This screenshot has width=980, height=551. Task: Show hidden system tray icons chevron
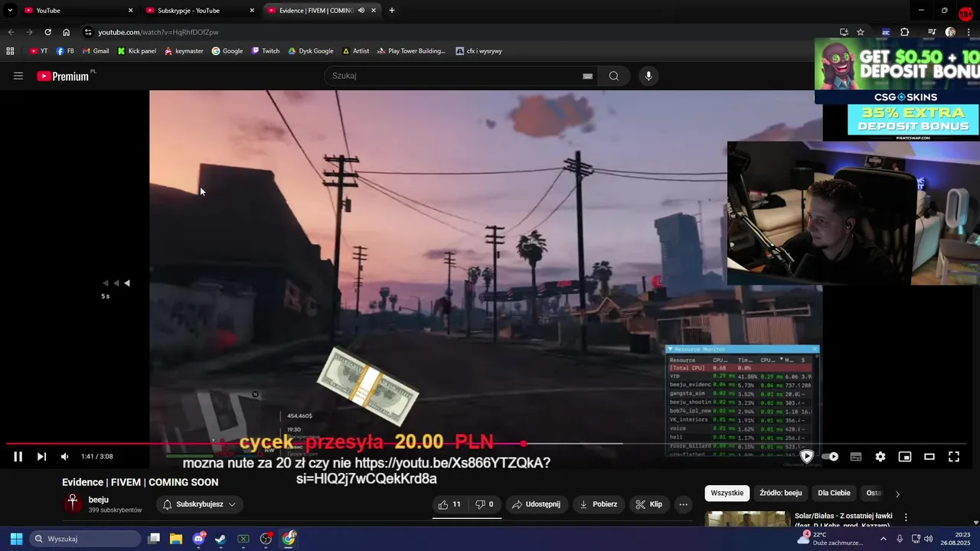coord(883,539)
